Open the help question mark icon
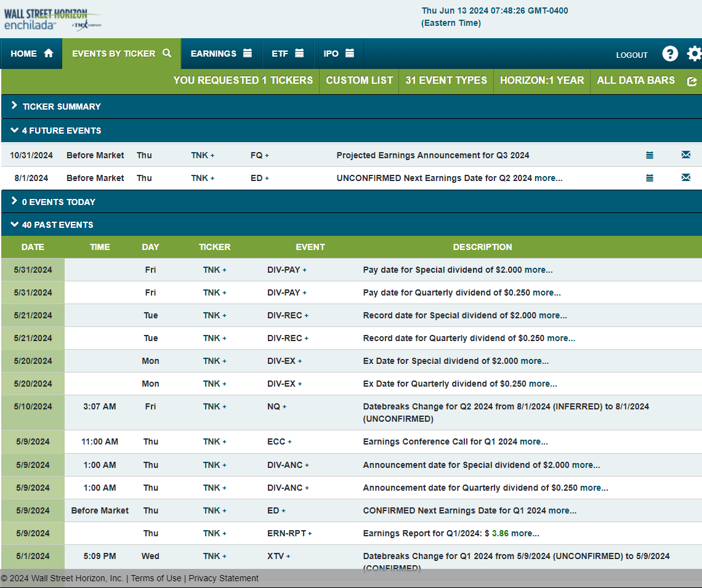The height and width of the screenshot is (588, 702). pos(670,54)
